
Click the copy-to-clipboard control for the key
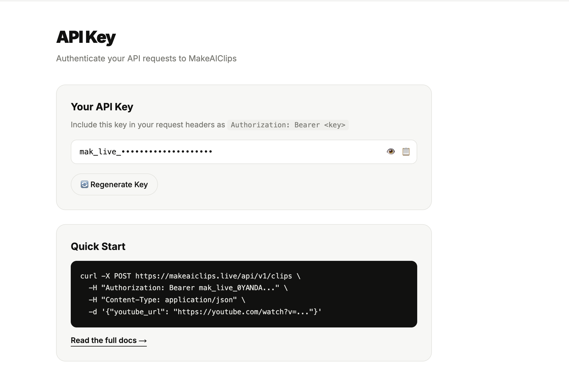pyautogui.click(x=406, y=151)
